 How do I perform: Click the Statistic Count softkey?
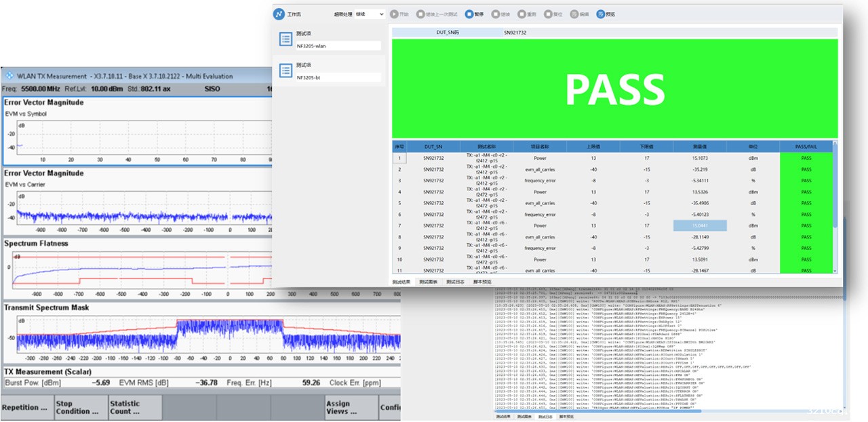(134, 407)
